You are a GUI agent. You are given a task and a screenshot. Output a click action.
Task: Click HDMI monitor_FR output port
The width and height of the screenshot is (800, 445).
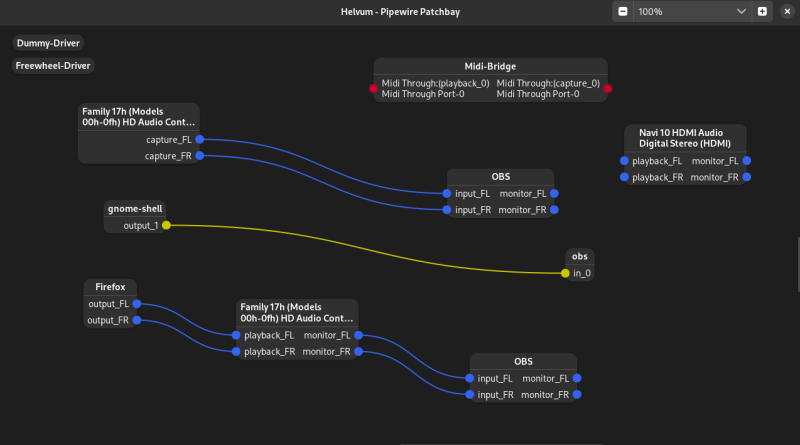tap(747, 177)
